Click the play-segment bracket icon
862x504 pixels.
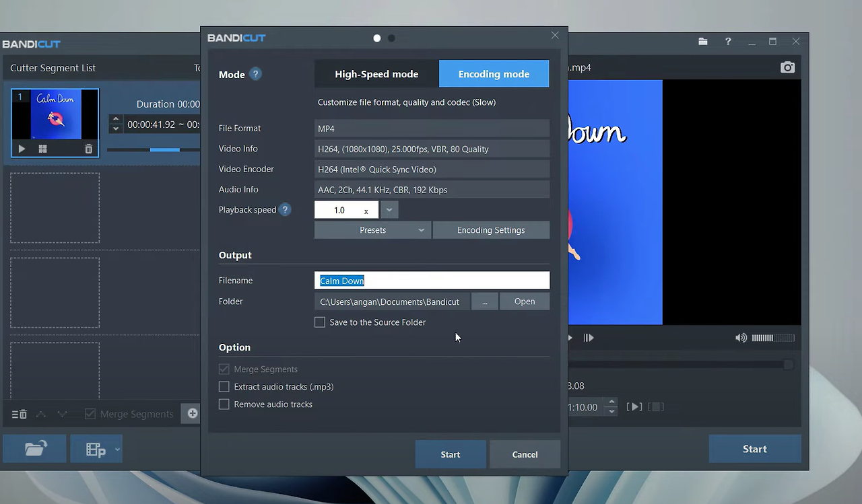(634, 406)
